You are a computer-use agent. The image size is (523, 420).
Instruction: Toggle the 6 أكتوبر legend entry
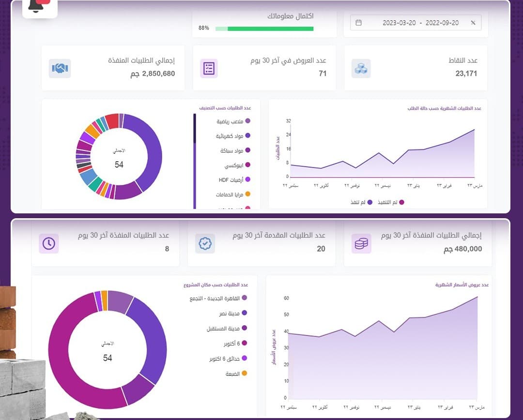coord(235,344)
